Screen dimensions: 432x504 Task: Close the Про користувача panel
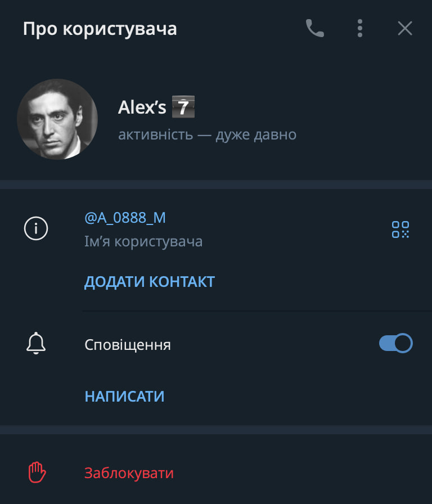pyautogui.click(x=405, y=28)
